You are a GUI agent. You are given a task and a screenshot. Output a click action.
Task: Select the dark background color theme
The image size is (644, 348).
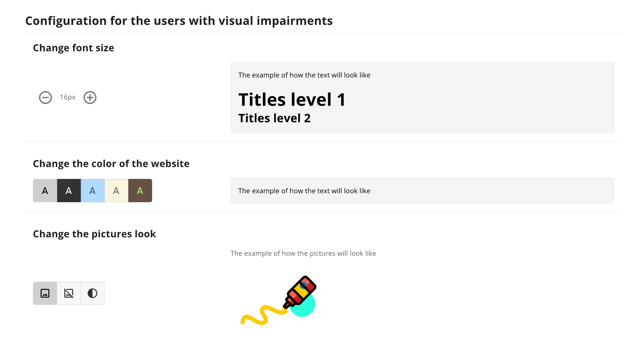click(x=69, y=190)
